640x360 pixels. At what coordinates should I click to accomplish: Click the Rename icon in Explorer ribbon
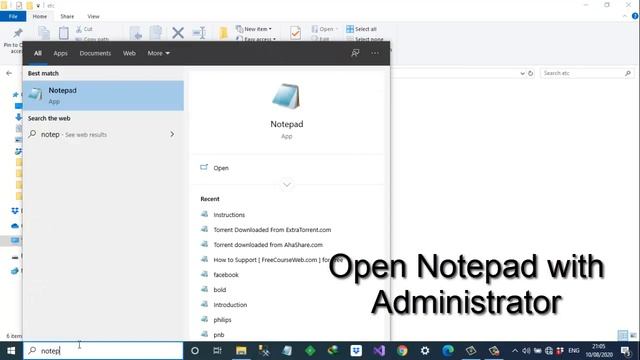coord(199,33)
